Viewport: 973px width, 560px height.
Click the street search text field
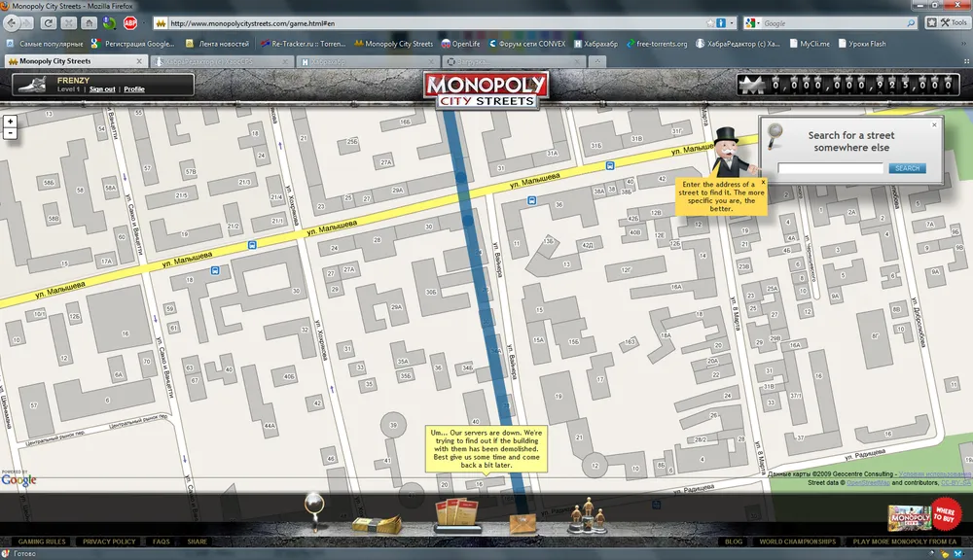(x=830, y=168)
